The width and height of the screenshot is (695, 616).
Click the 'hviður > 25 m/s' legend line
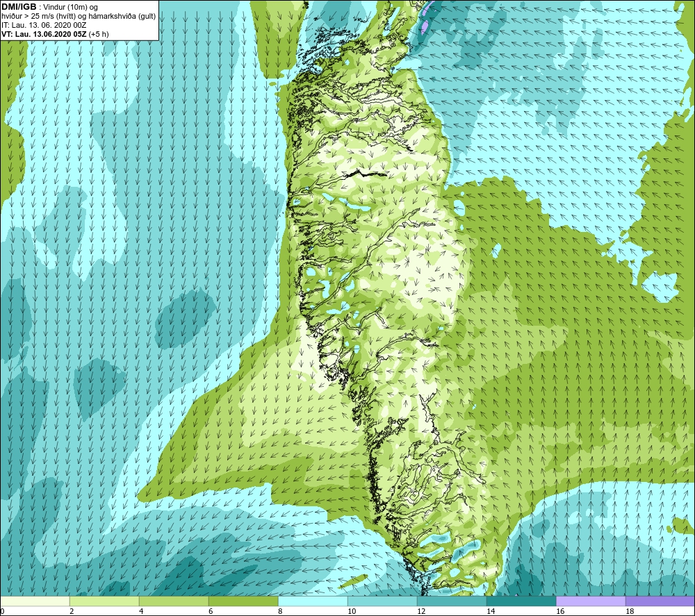coord(79,17)
